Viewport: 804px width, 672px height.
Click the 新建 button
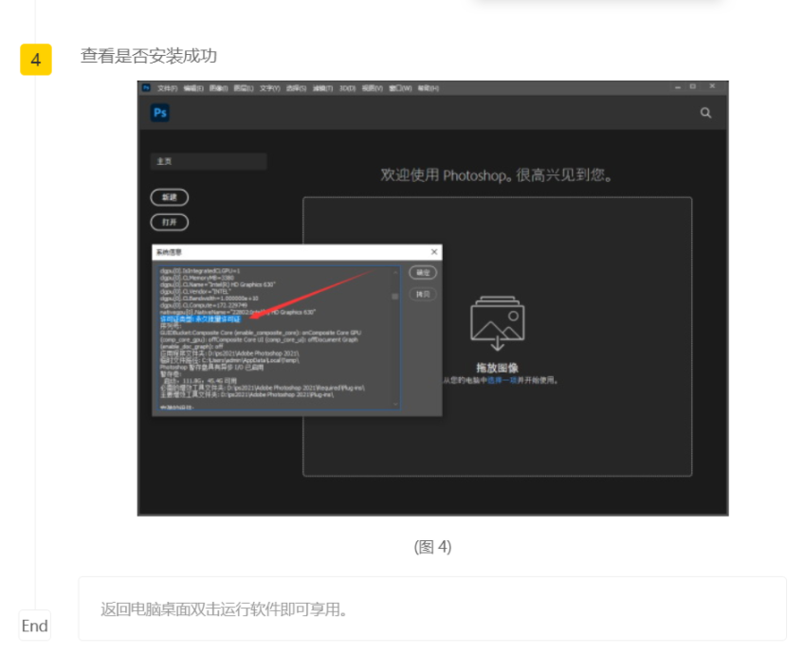(169, 197)
